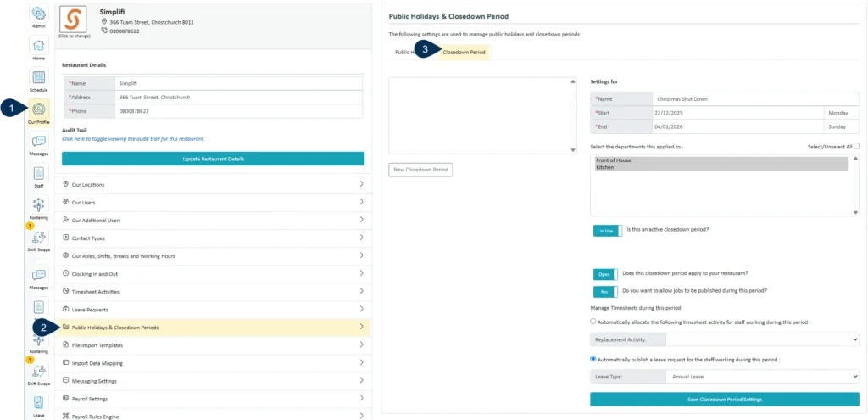Tick the Select/Unselect All checkbox
The image size is (868, 420).
point(856,146)
